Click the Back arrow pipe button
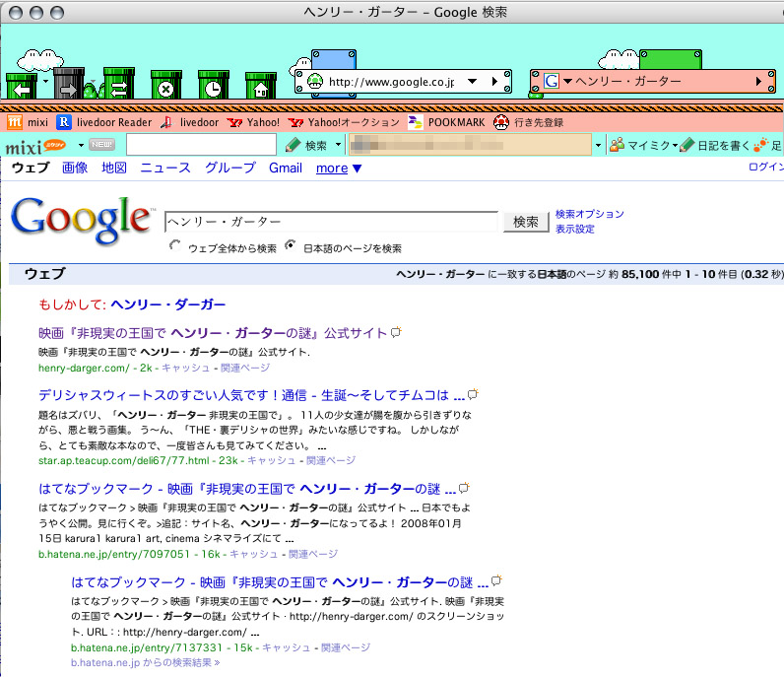 click(x=21, y=86)
